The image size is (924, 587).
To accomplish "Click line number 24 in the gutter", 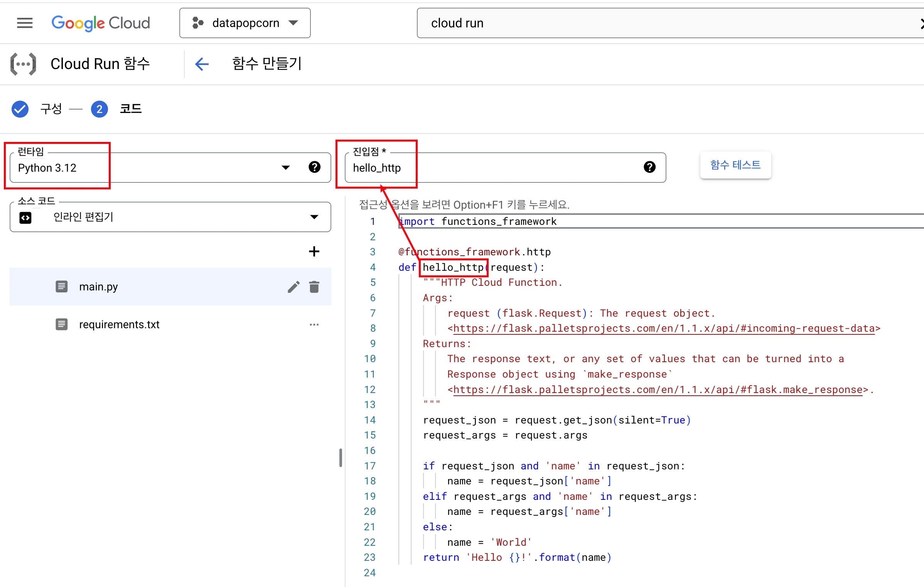I will point(369,573).
